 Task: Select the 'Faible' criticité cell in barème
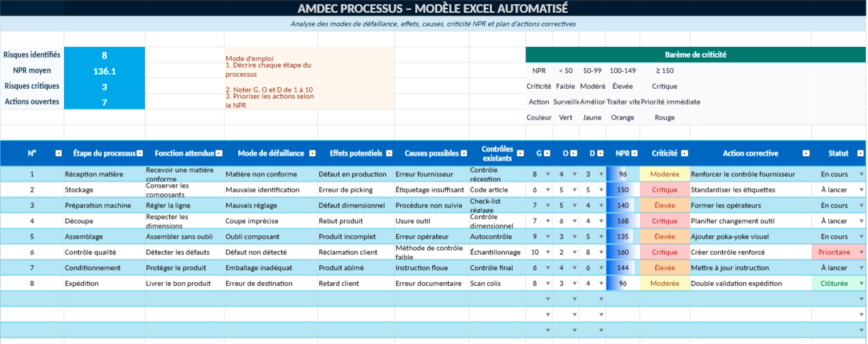coord(566,86)
